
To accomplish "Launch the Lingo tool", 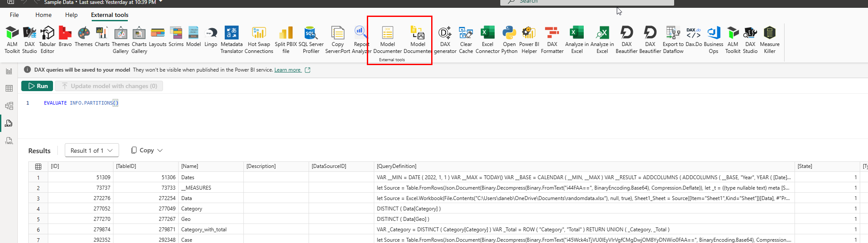I will pos(211,36).
